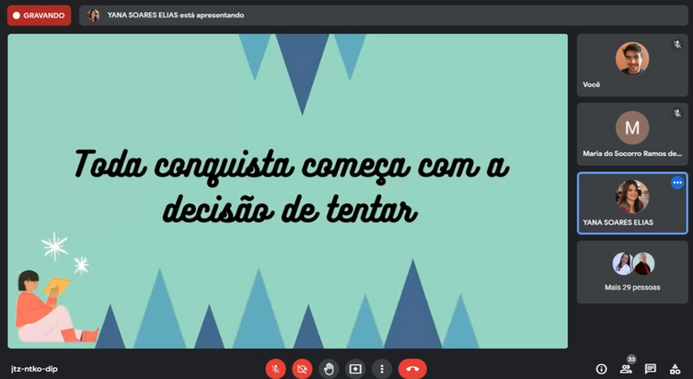Image resolution: width=693 pixels, height=379 pixels.
Task: Raise hand in the meeting
Action: pos(329,369)
